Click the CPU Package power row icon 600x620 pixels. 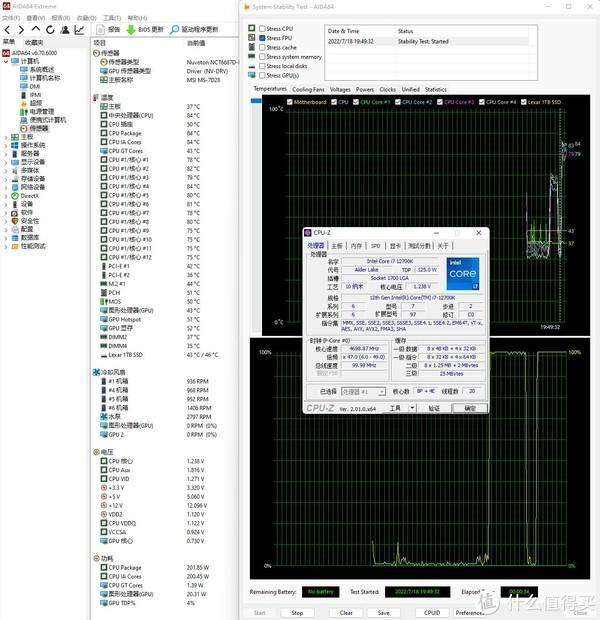(x=104, y=567)
